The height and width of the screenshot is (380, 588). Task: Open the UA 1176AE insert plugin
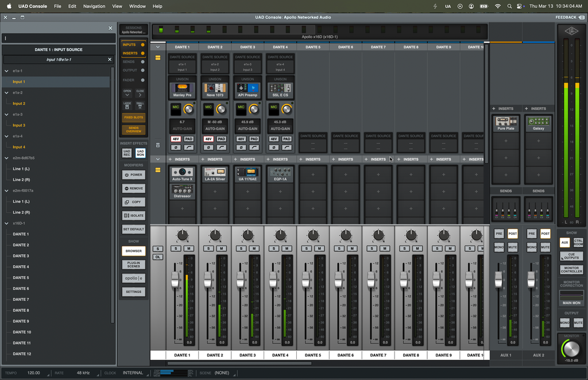point(247,175)
